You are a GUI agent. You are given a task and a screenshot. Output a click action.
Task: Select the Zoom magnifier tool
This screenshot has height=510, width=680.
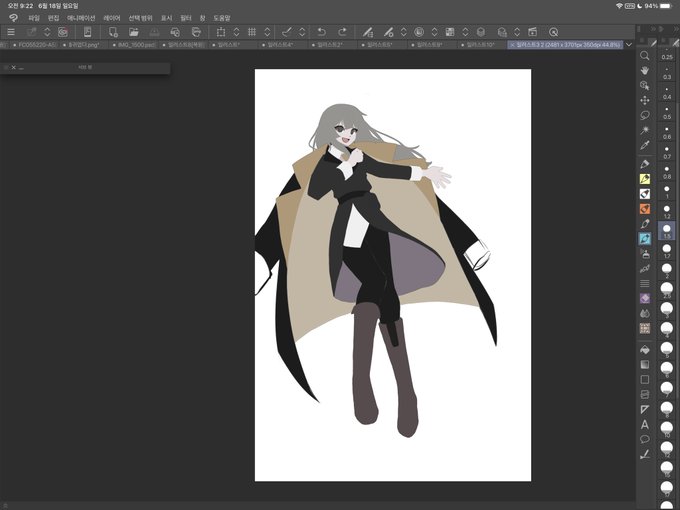click(645, 56)
